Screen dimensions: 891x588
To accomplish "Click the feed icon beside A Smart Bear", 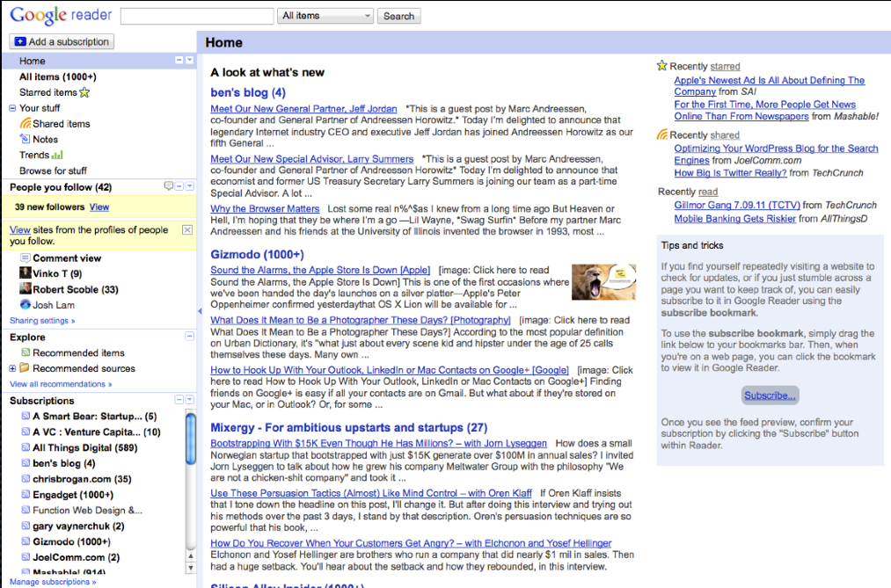I will 26,416.
